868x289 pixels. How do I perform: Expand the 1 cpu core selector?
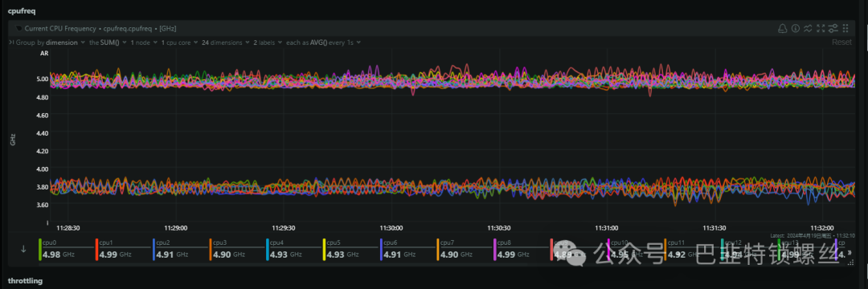coord(180,42)
